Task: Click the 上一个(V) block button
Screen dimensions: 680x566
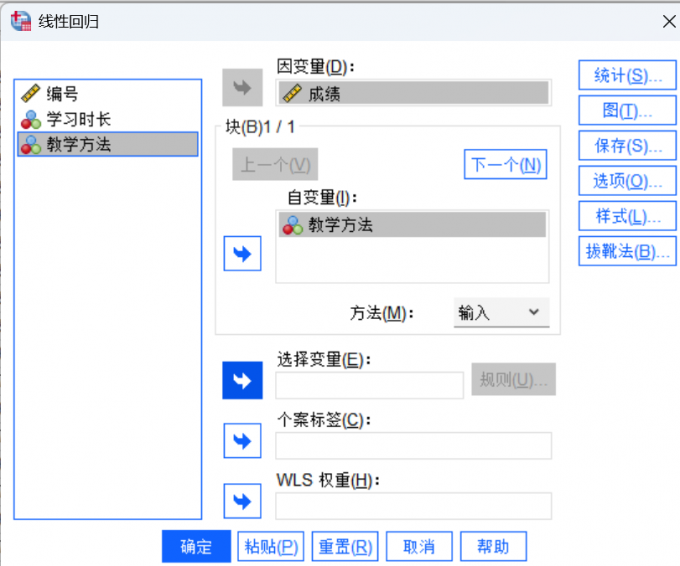Action: tap(275, 164)
